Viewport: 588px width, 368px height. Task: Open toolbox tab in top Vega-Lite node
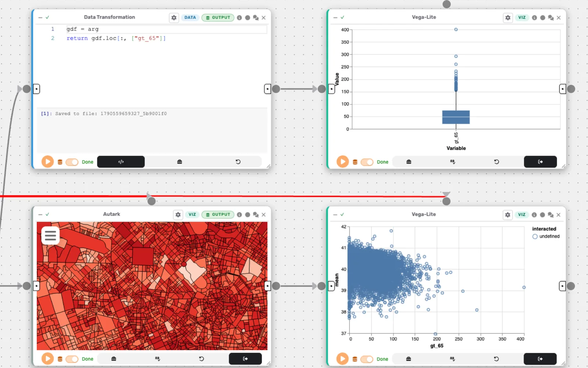pos(409,162)
